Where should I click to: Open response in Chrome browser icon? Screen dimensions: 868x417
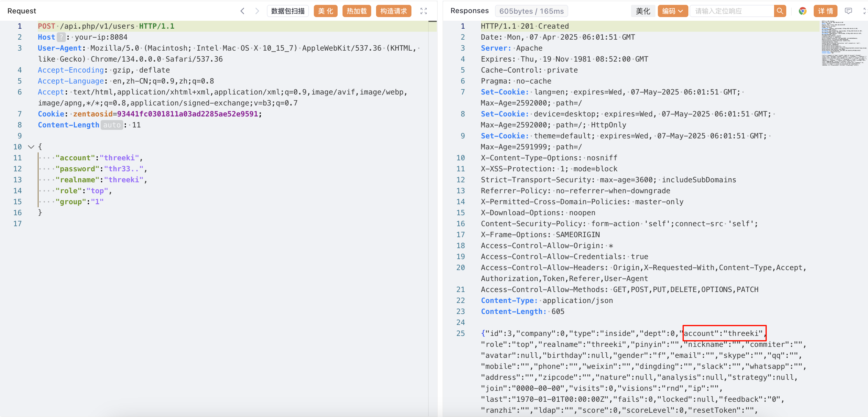[x=802, y=11]
